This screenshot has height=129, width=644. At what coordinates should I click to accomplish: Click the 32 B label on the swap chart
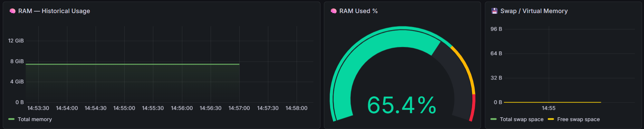(x=496, y=78)
